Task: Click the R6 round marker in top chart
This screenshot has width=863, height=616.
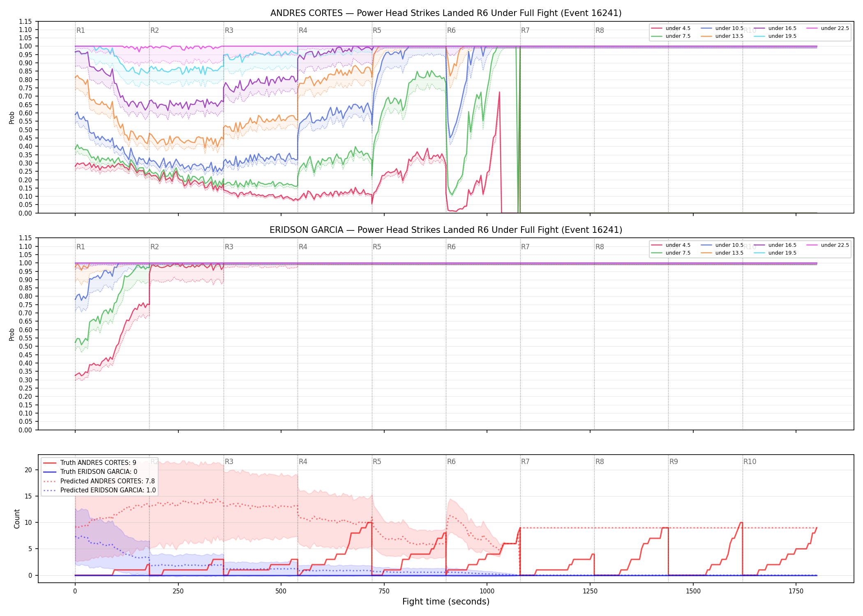Action: (x=451, y=30)
